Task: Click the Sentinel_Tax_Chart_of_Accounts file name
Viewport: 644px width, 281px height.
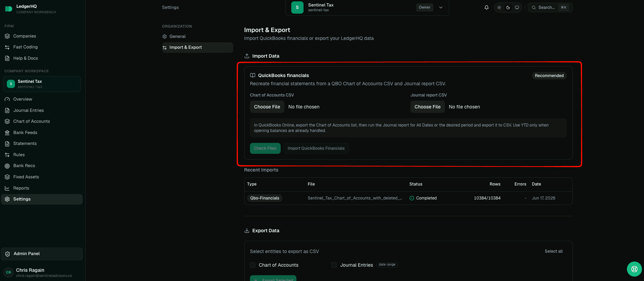Action: click(x=355, y=198)
